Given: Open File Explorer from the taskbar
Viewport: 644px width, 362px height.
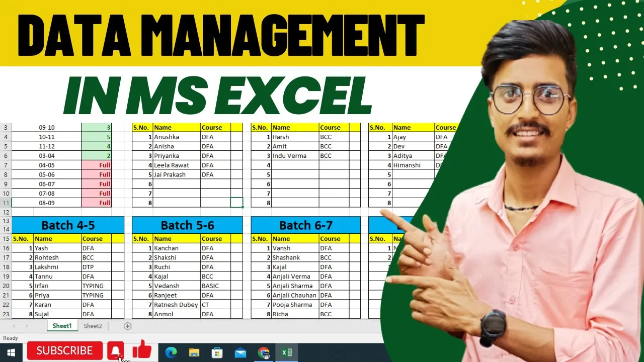Looking at the screenshot, I should coord(194,352).
